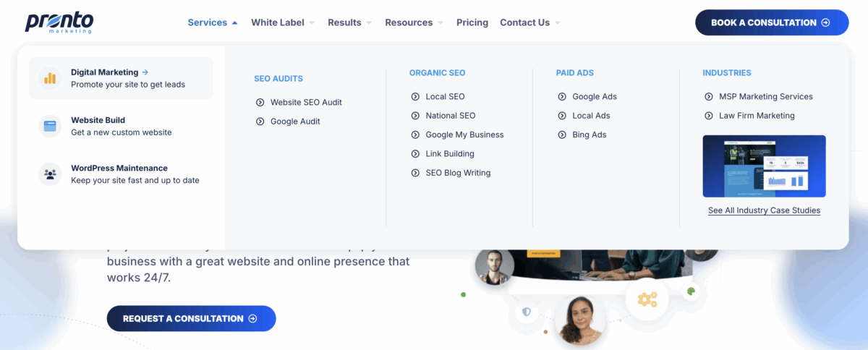Collapse the Services menu arrow
This screenshot has width=868, height=350.
coord(234,23)
